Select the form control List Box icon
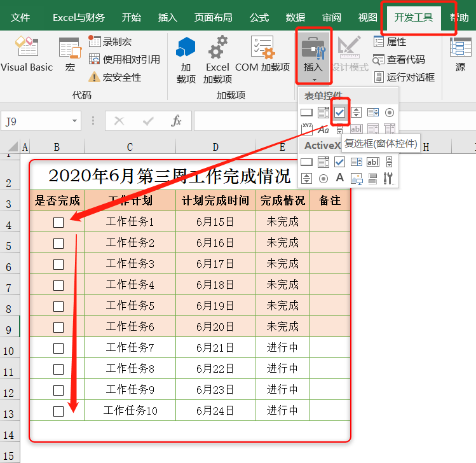 [373, 113]
